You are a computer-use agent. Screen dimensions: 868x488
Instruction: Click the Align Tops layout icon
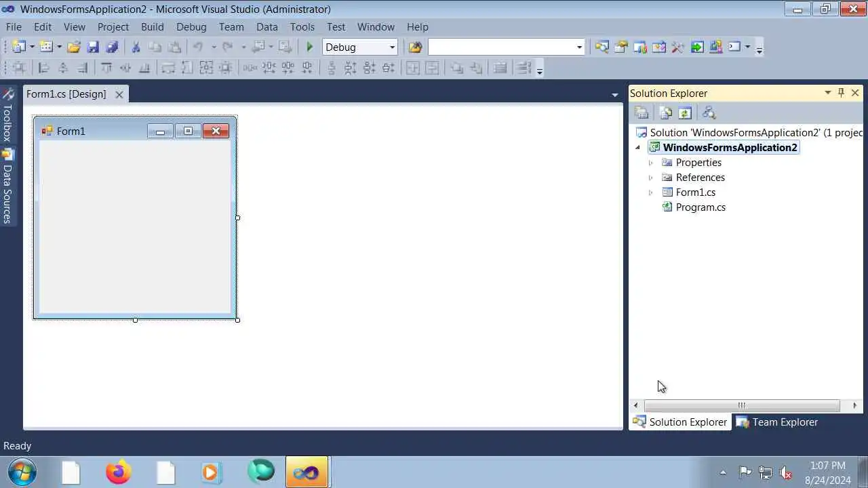(x=106, y=68)
